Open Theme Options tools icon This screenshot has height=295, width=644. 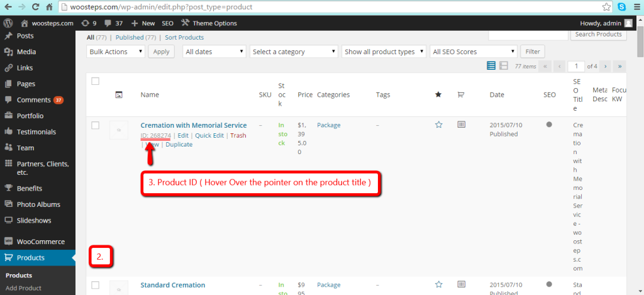point(186,23)
